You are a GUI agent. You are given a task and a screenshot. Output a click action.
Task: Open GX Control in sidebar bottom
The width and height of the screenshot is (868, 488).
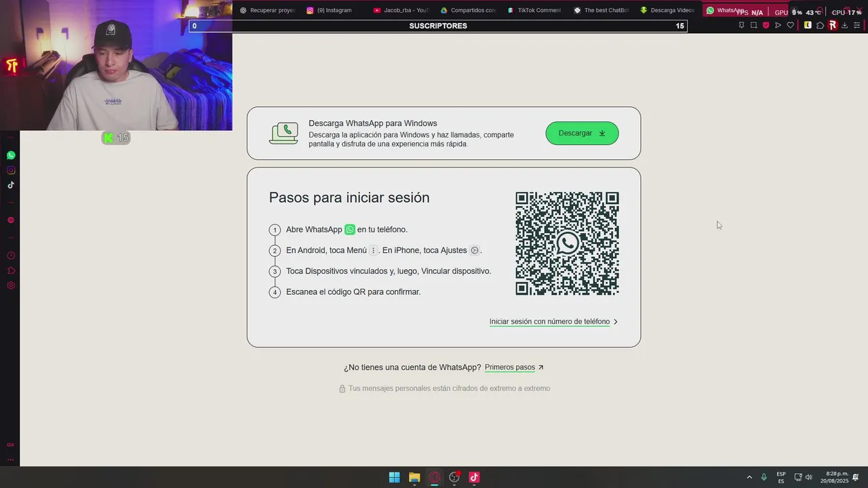pos(10,445)
